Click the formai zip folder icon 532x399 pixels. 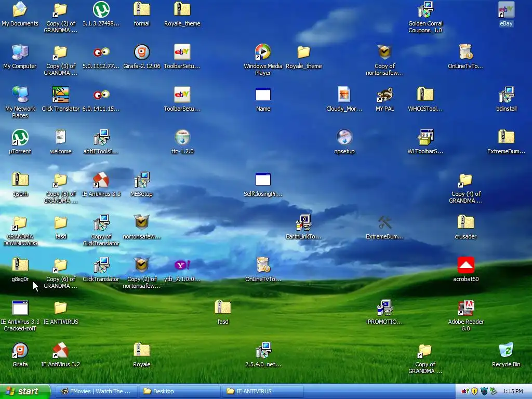142,9
